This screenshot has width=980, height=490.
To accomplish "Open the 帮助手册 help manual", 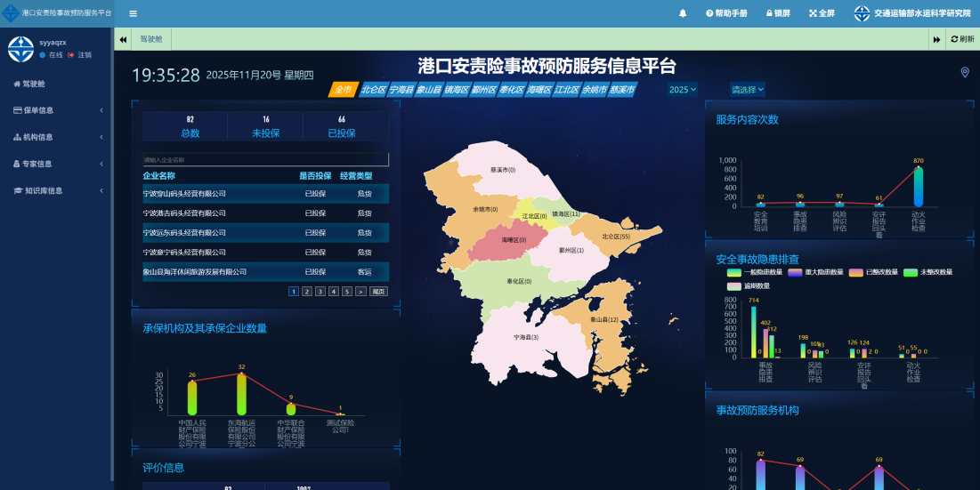I will [726, 13].
